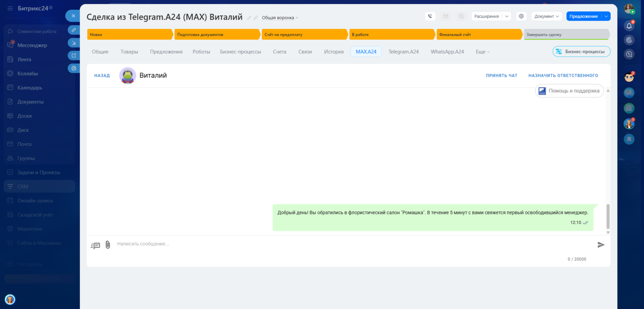Expand the Документ dropdown
Screen dimensions: 644x309
tap(547, 16)
